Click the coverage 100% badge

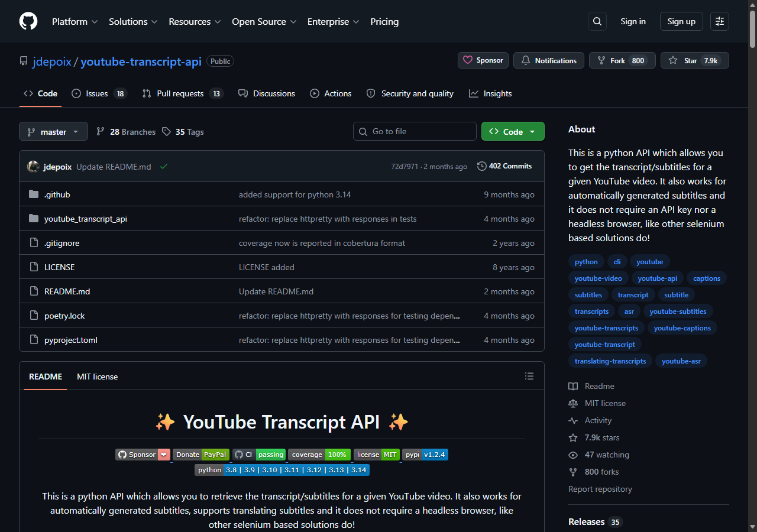pyautogui.click(x=319, y=455)
